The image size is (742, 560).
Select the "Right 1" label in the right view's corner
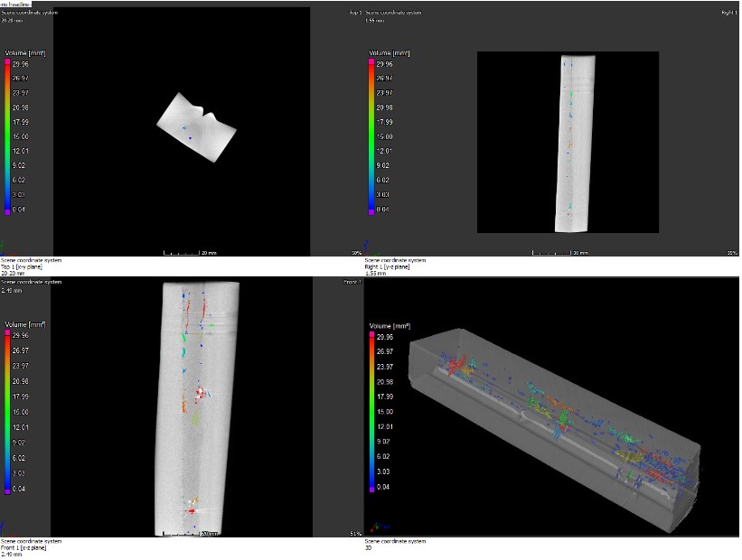729,13
